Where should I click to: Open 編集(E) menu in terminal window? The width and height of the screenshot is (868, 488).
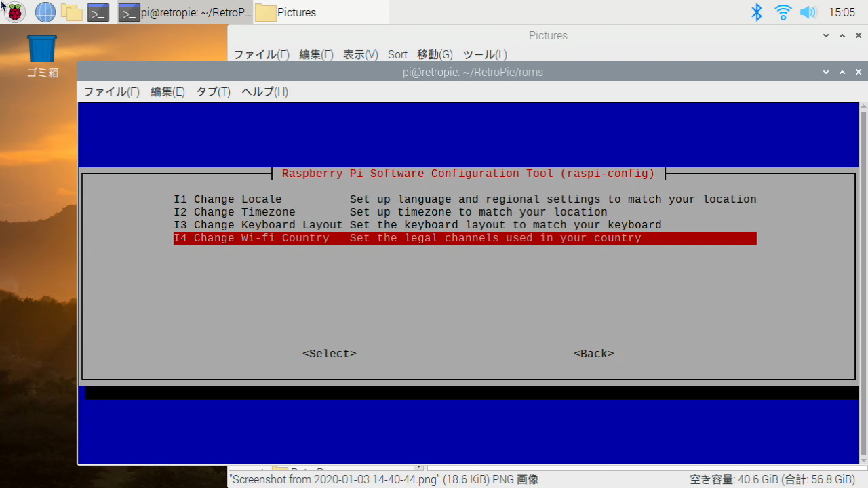(x=167, y=91)
